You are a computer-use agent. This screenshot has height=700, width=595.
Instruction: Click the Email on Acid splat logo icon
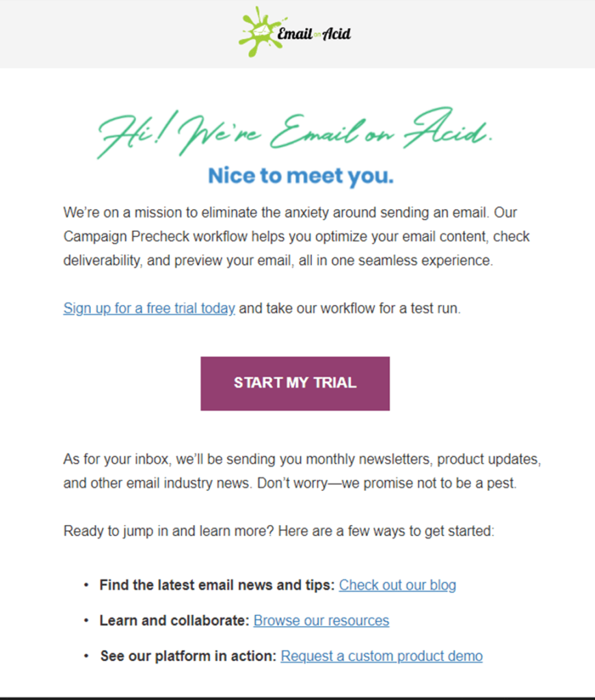click(259, 32)
